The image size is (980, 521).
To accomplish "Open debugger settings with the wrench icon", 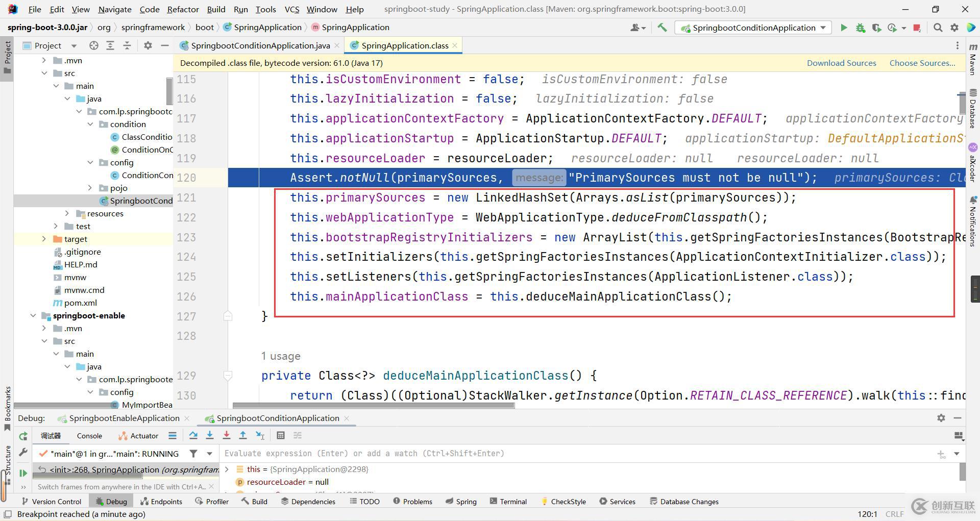I will tap(23, 452).
